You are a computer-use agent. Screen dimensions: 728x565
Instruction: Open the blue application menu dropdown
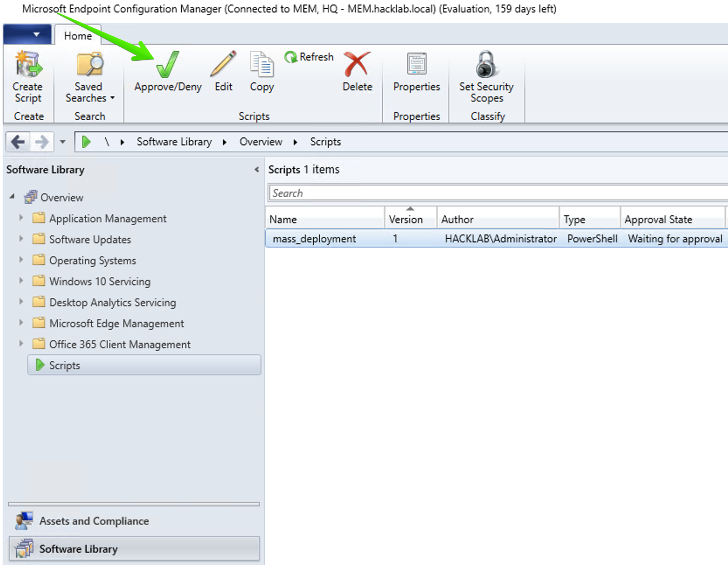pyautogui.click(x=28, y=34)
